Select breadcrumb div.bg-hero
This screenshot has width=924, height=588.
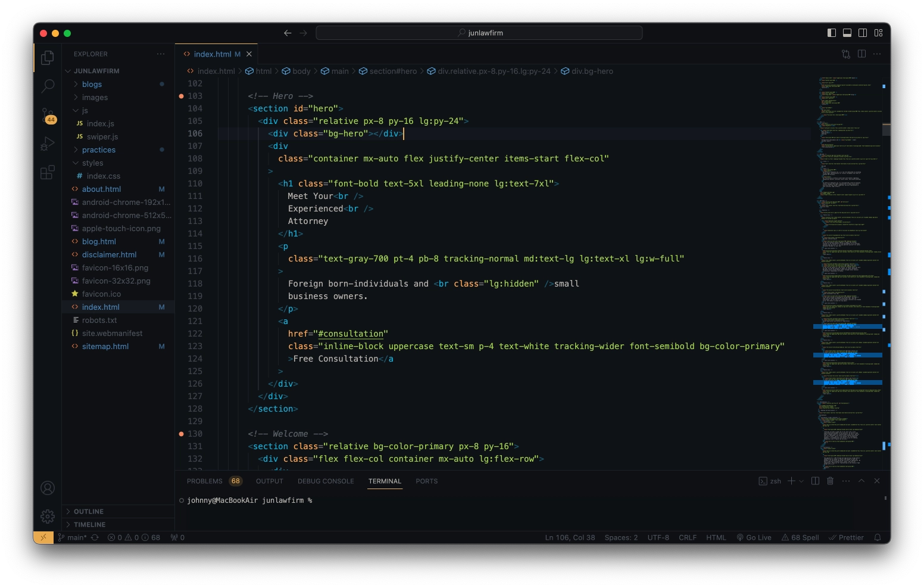pos(586,71)
